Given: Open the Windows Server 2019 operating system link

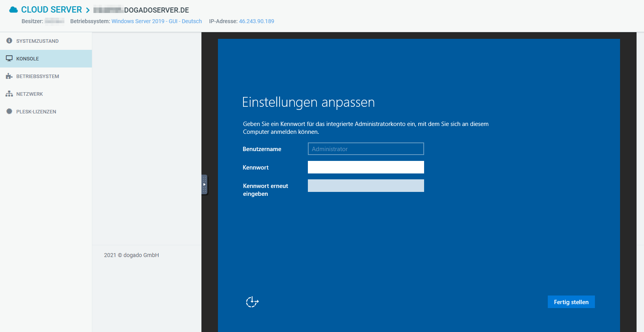Looking at the screenshot, I should point(156,21).
